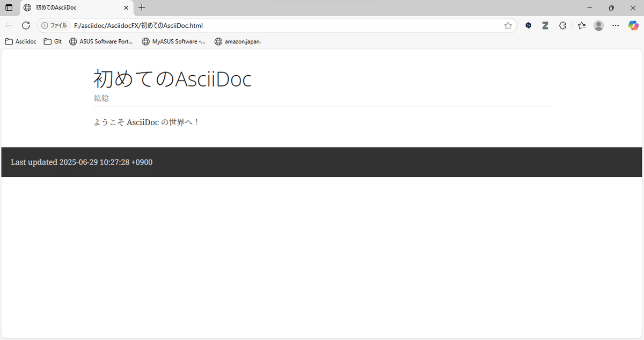Open the Settings and more three-dot menu
644x340 pixels.
(x=616, y=25)
